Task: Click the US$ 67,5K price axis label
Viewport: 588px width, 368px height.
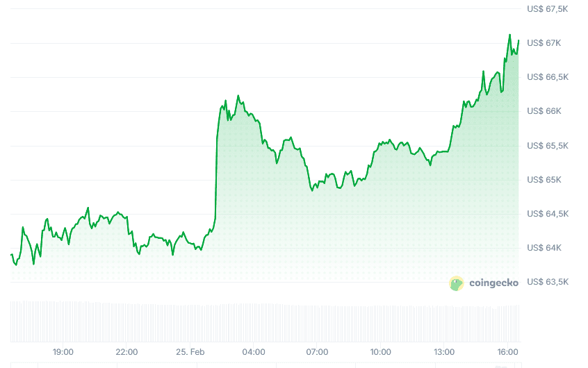Action: [548, 9]
